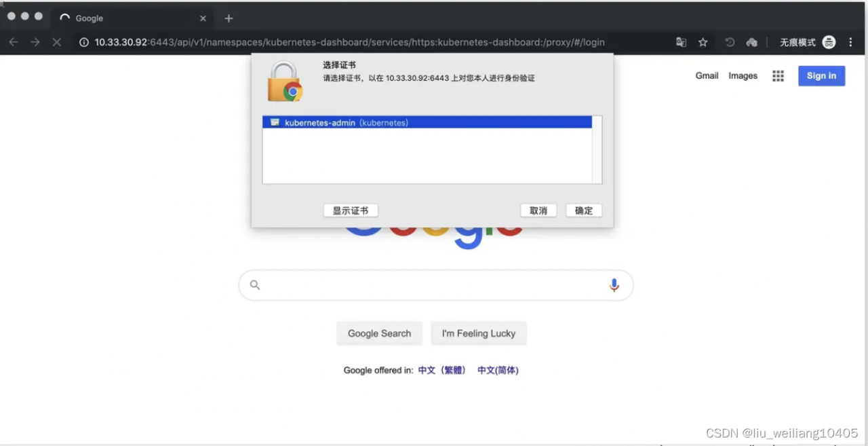Select the Google browser tab
Viewport: 868px width, 446px height.
tap(133, 18)
